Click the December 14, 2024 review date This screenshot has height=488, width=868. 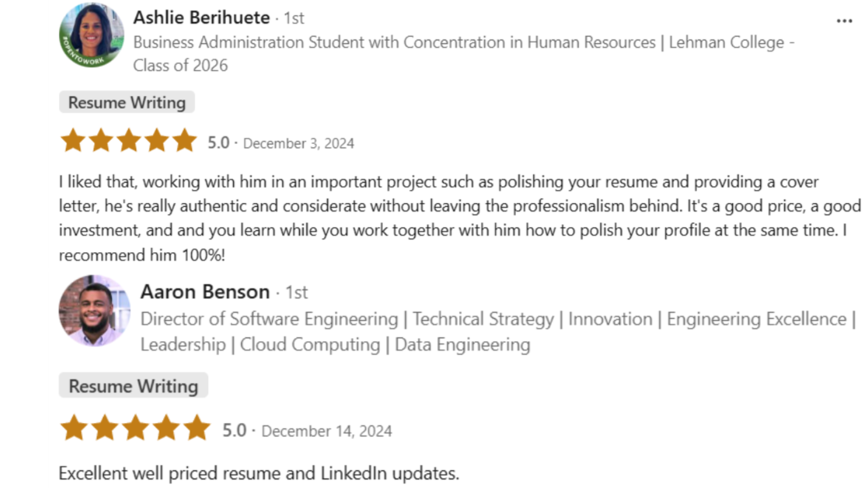(327, 431)
